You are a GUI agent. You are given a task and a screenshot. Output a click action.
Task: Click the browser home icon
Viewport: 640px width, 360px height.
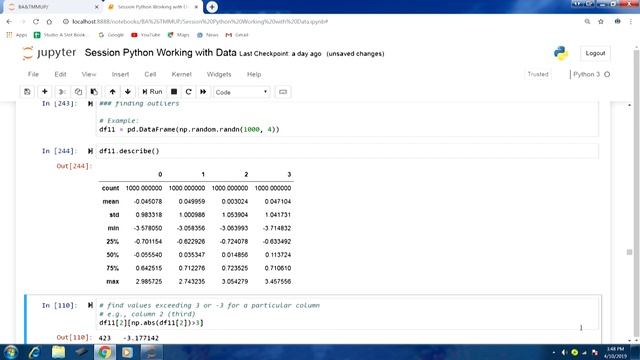click(x=49, y=22)
